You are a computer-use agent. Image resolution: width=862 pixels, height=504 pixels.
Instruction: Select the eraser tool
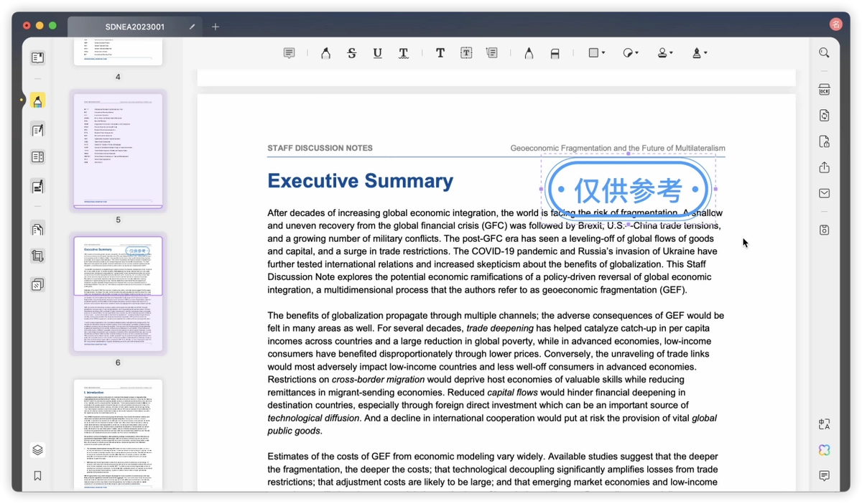tap(555, 53)
